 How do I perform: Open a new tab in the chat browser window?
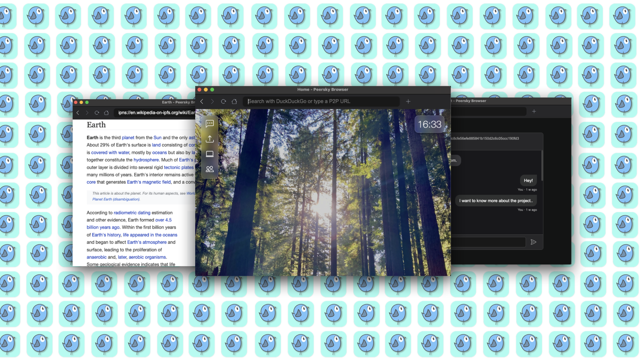(x=534, y=111)
